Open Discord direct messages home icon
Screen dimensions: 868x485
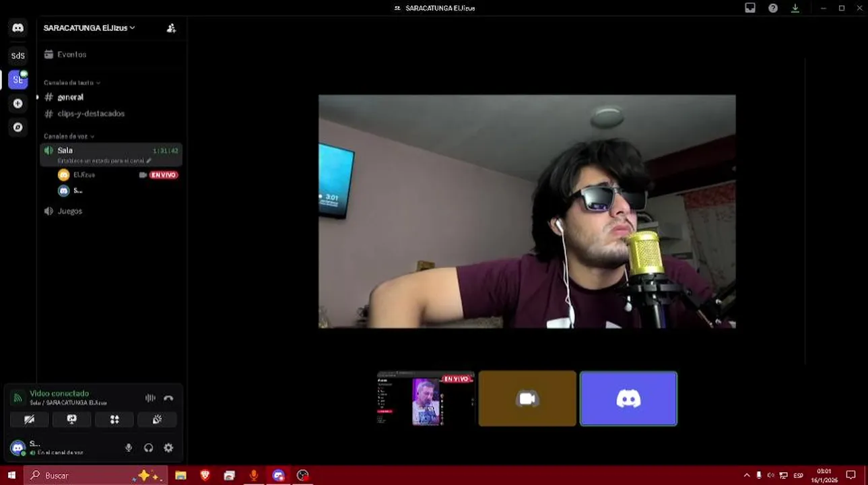tap(18, 28)
